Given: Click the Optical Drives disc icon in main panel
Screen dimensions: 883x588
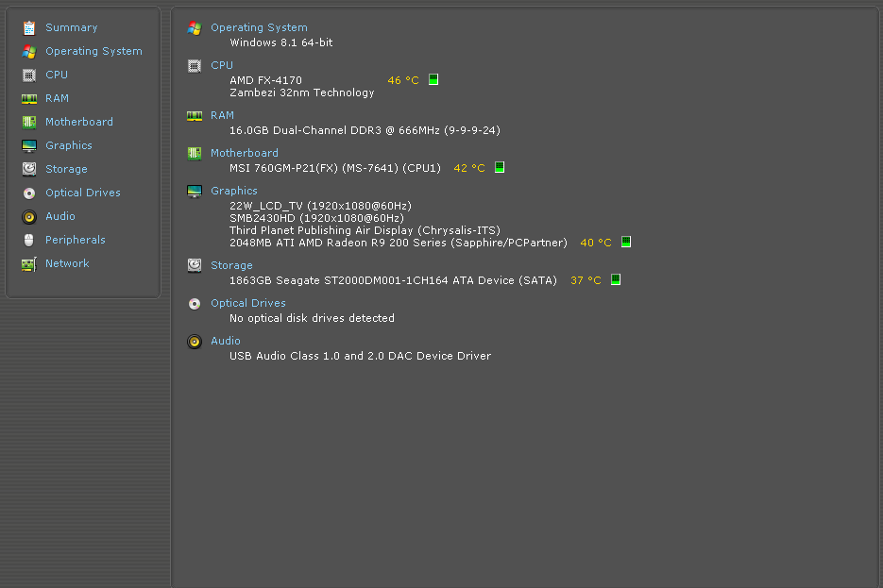Looking at the screenshot, I should [195, 304].
